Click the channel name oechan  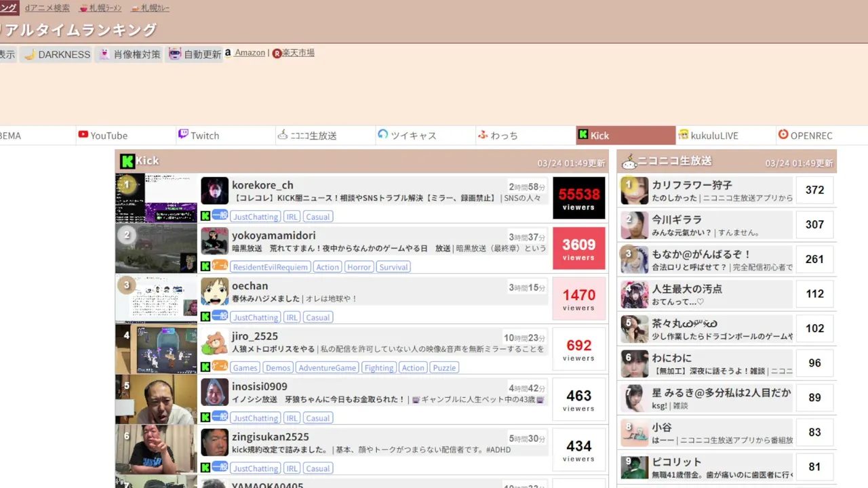pos(250,286)
